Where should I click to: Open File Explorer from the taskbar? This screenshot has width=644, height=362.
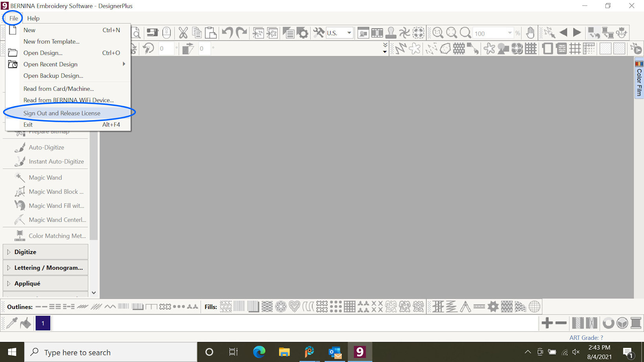tap(284, 352)
